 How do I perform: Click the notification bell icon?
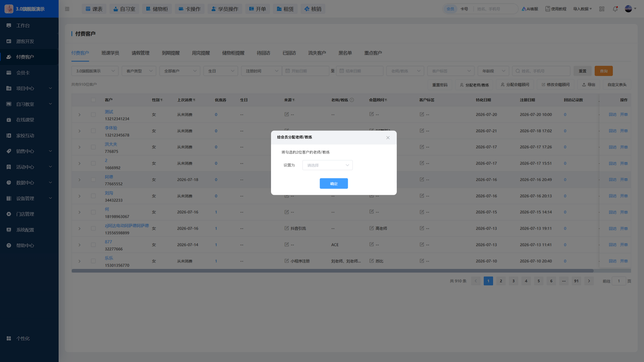615,9
